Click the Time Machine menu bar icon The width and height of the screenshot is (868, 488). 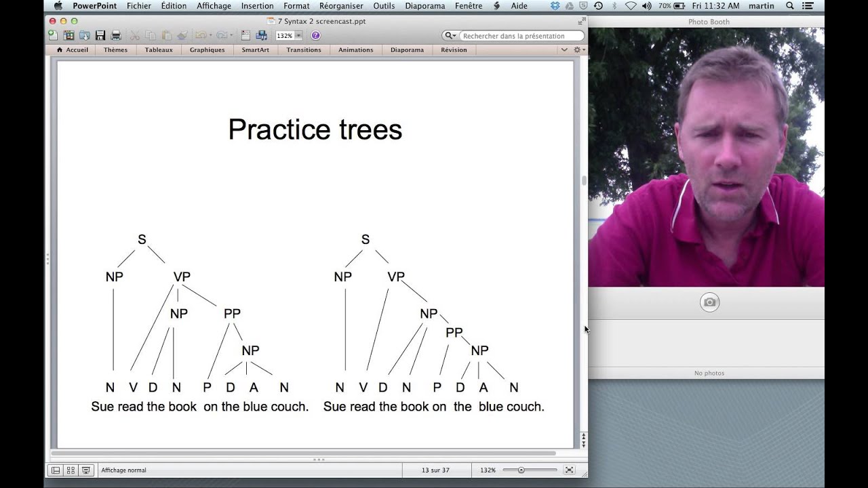pyautogui.click(x=598, y=6)
